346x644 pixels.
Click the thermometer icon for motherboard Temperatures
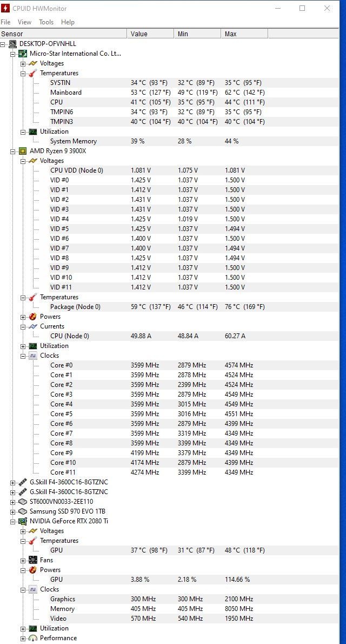[x=33, y=73]
